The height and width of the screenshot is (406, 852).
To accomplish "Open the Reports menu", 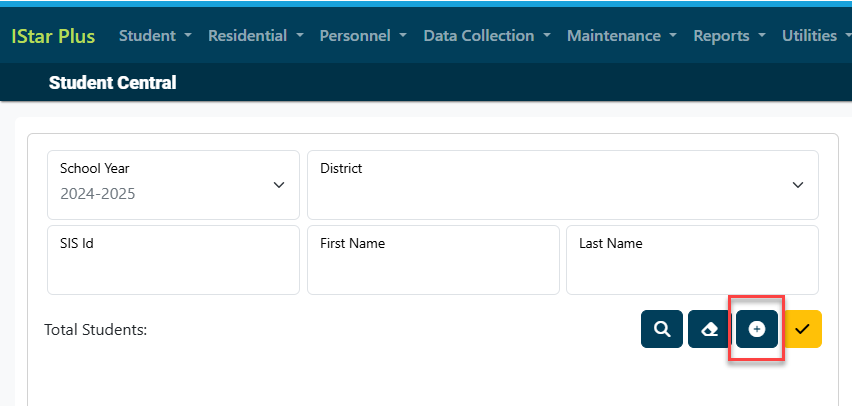I will [729, 36].
